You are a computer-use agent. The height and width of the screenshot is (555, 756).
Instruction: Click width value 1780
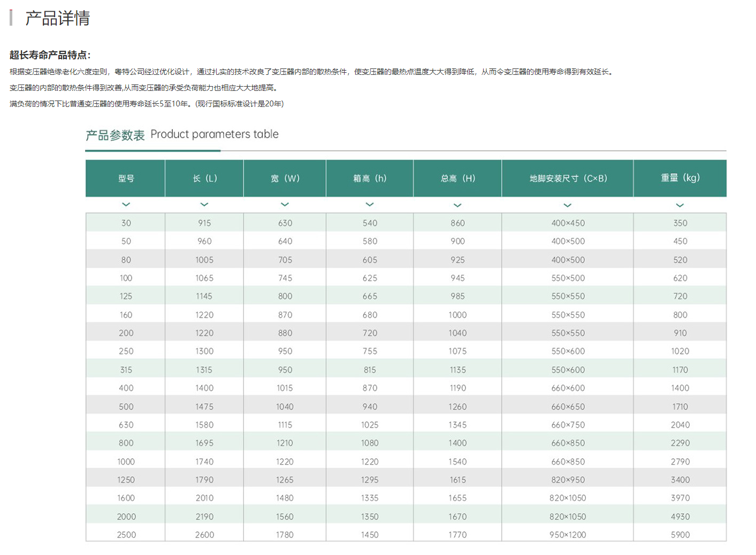(x=285, y=535)
